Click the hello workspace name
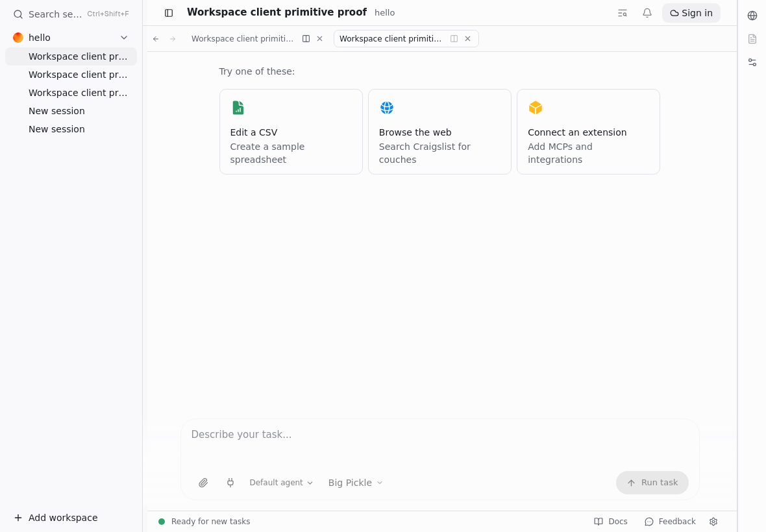The image size is (766, 532). click(x=40, y=38)
